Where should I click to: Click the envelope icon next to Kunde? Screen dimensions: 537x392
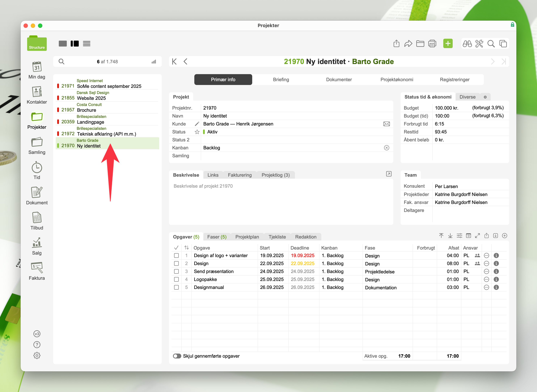pos(386,124)
